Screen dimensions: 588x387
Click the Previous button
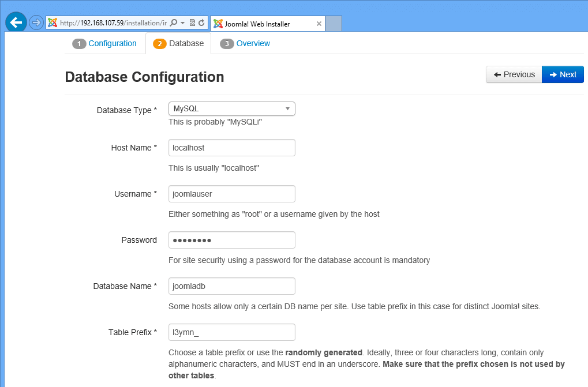point(514,74)
